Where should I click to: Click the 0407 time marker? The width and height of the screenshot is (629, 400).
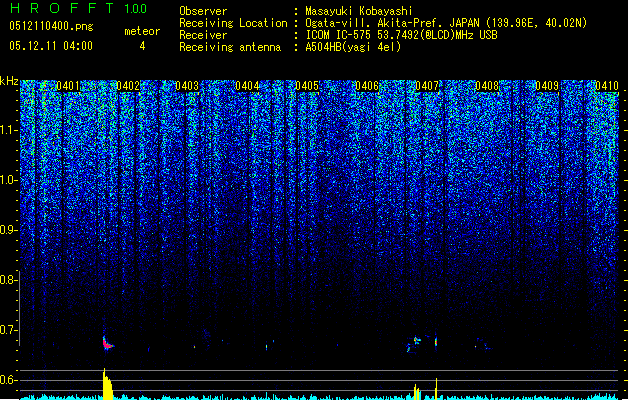(427, 86)
